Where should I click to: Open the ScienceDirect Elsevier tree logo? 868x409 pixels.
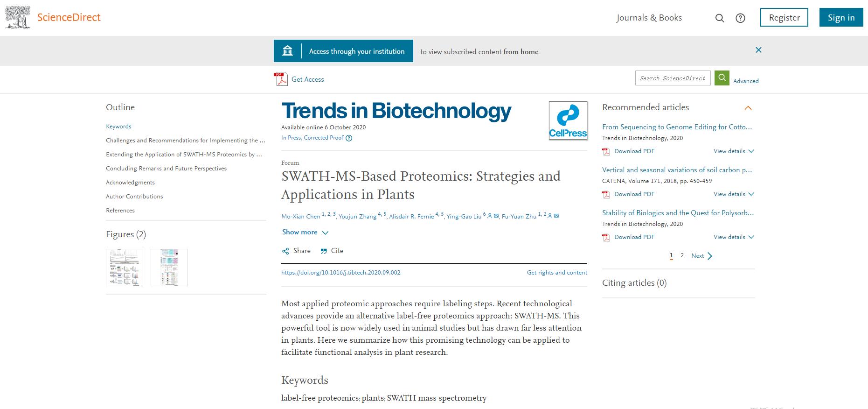pos(18,18)
